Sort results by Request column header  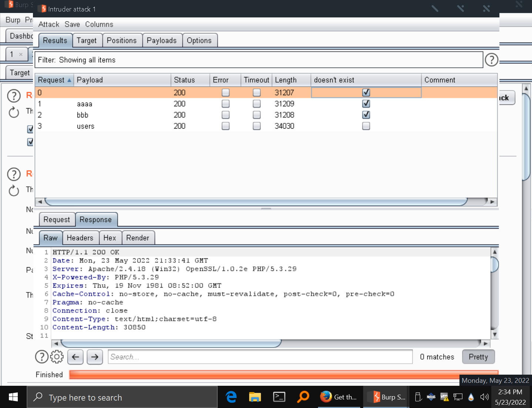click(54, 80)
